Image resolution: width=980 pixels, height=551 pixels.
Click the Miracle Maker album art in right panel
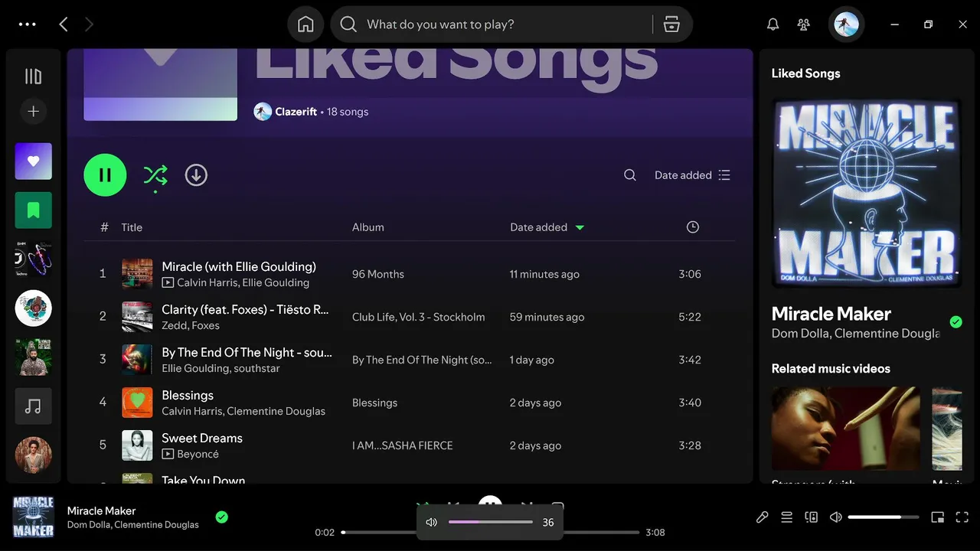(867, 193)
